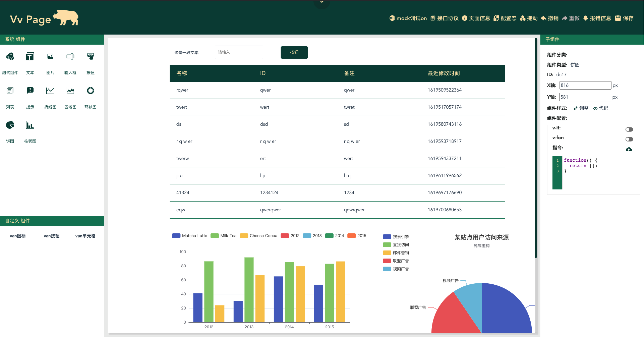
Task: Select the area chart (区域图) component icon
Action: (x=70, y=91)
